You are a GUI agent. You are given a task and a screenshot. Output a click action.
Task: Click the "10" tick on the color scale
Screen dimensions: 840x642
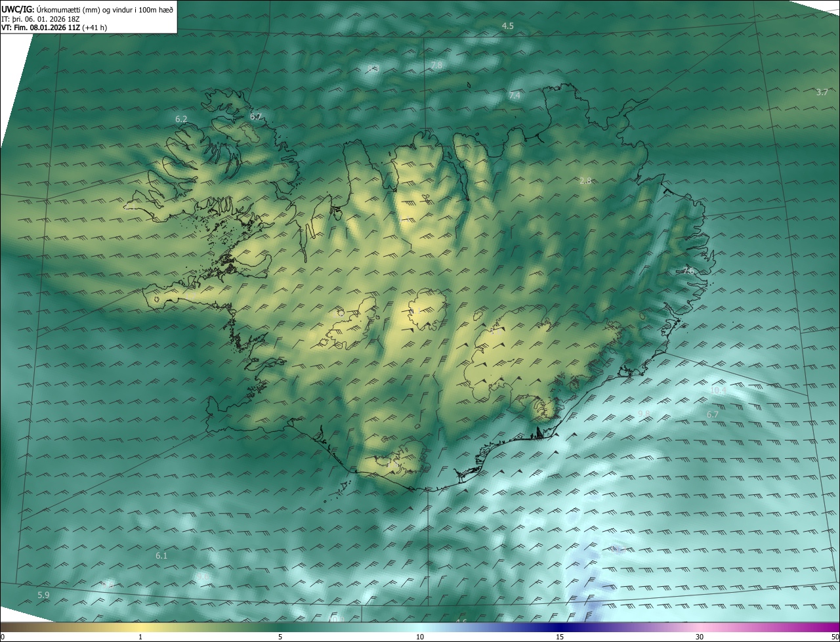point(420,637)
